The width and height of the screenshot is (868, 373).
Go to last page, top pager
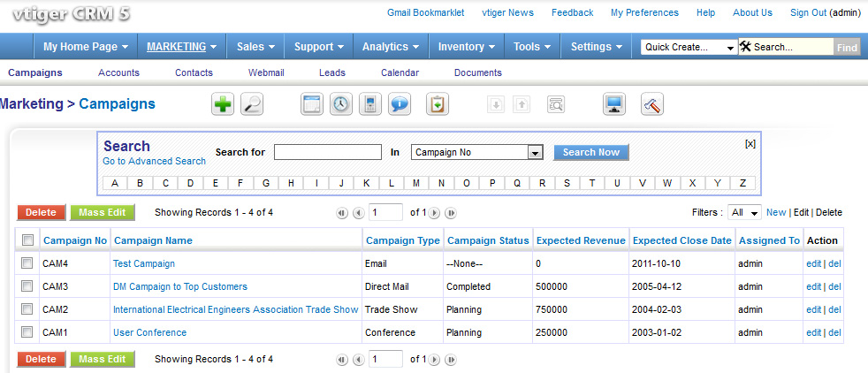pos(451,213)
